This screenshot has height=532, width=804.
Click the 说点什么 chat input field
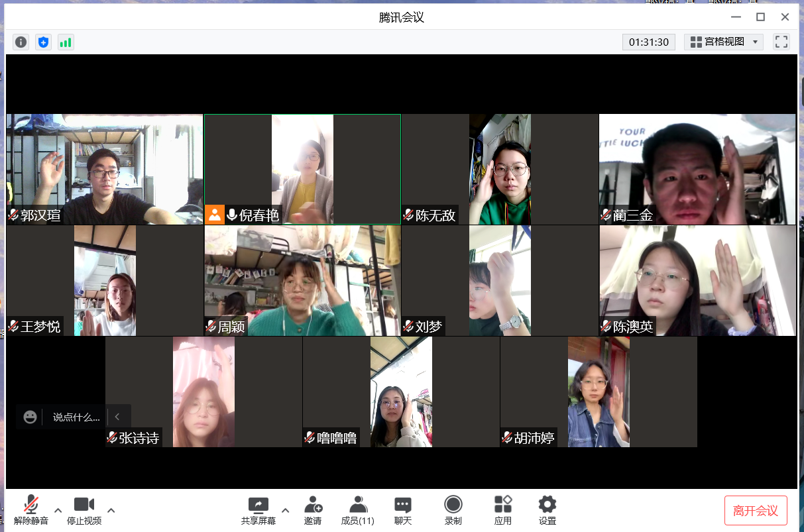(x=76, y=417)
